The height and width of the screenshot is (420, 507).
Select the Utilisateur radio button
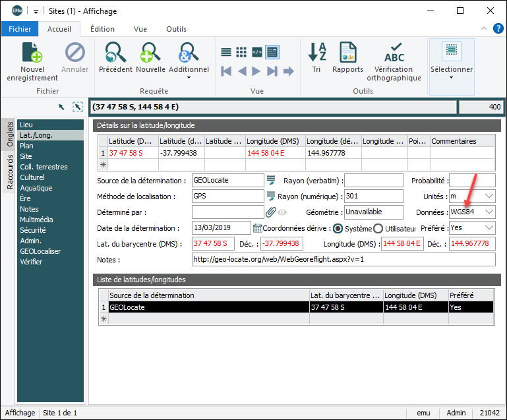pos(378,228)
